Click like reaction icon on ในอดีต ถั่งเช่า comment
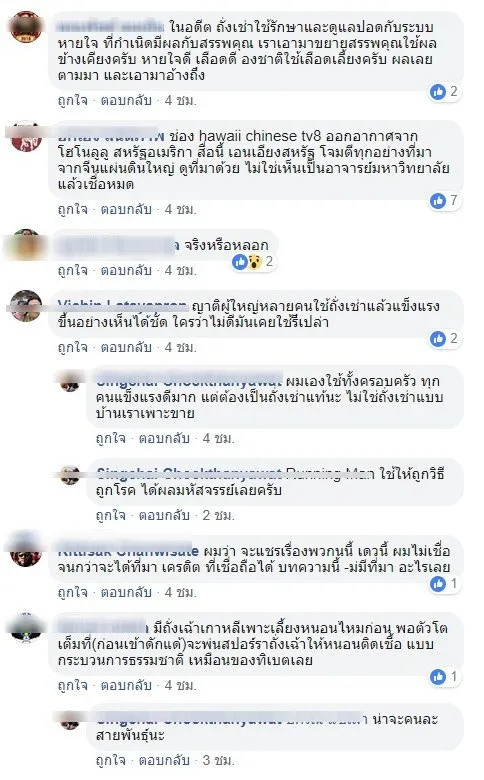This screenshot has height=780, width=484. click(438, 92)
